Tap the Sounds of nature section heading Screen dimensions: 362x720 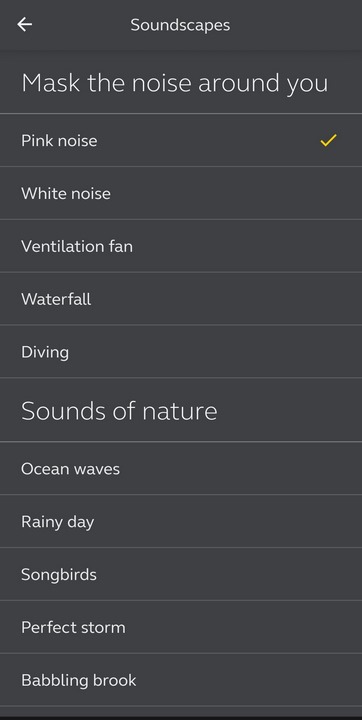119,411
